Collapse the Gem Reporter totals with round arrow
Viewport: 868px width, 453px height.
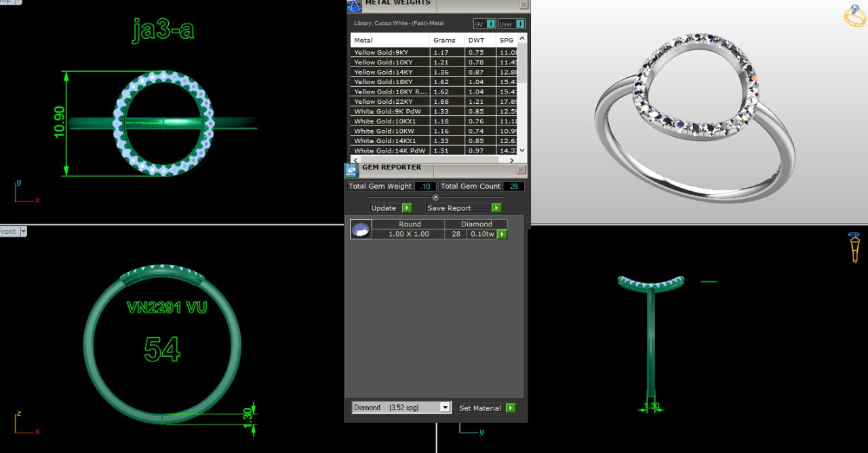pos(435,197)
